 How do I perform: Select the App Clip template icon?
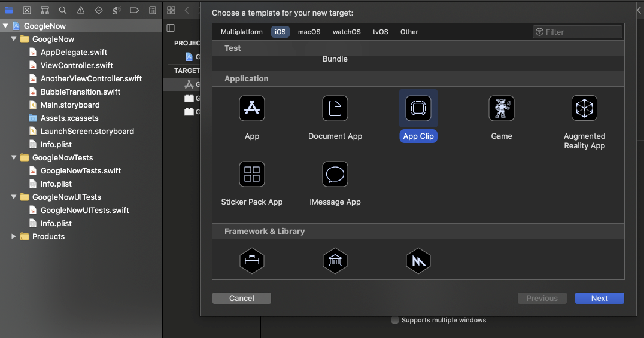pos(418,108)
